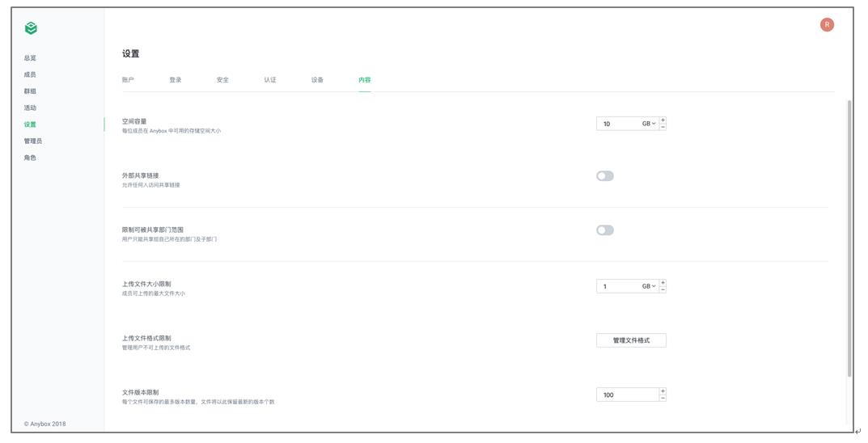Enable the 外部共享链接 toggle

(605, 176)
